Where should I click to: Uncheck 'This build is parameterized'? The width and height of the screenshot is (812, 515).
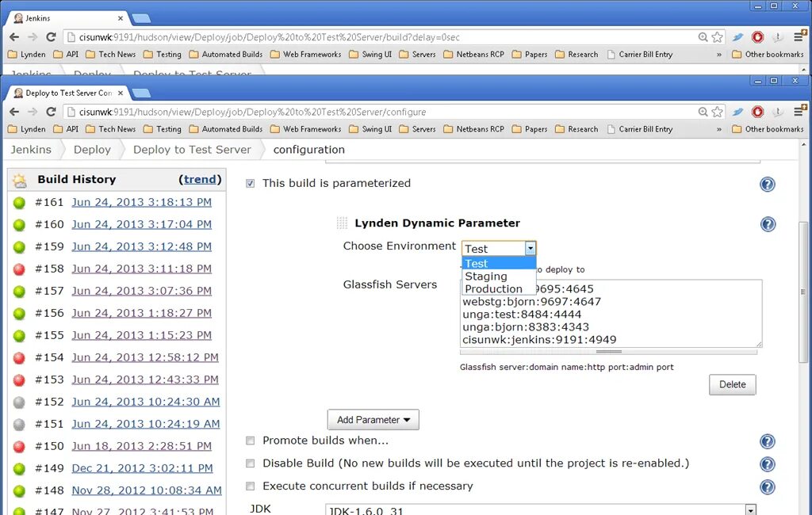(x=250, y=183)
